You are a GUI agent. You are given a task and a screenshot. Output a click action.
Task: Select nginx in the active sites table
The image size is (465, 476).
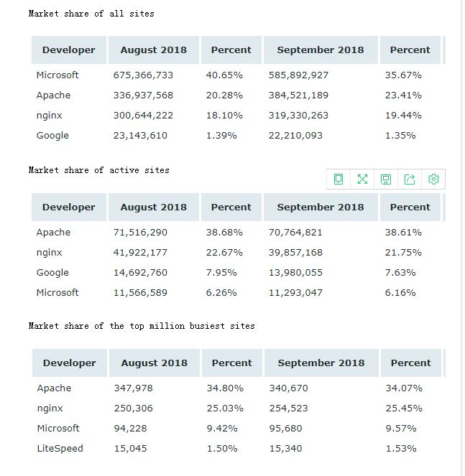pos(50,253)
